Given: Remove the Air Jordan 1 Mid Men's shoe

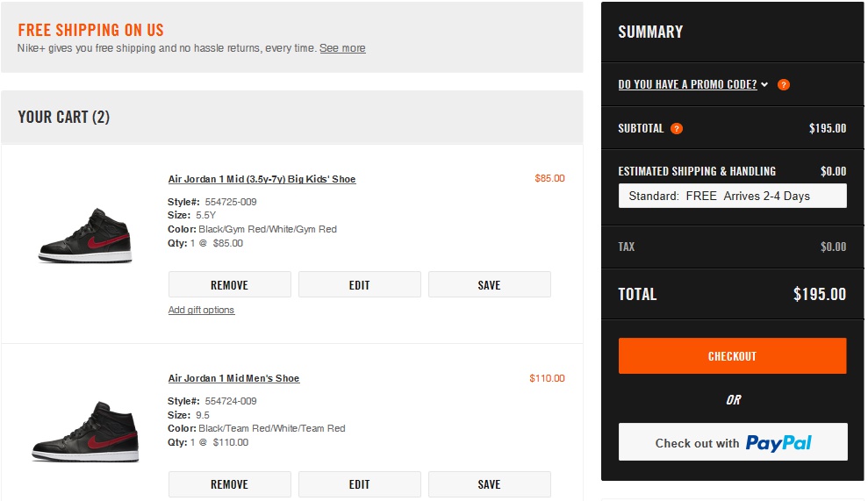Looking at the screenshot, I should tap(229, 484).
